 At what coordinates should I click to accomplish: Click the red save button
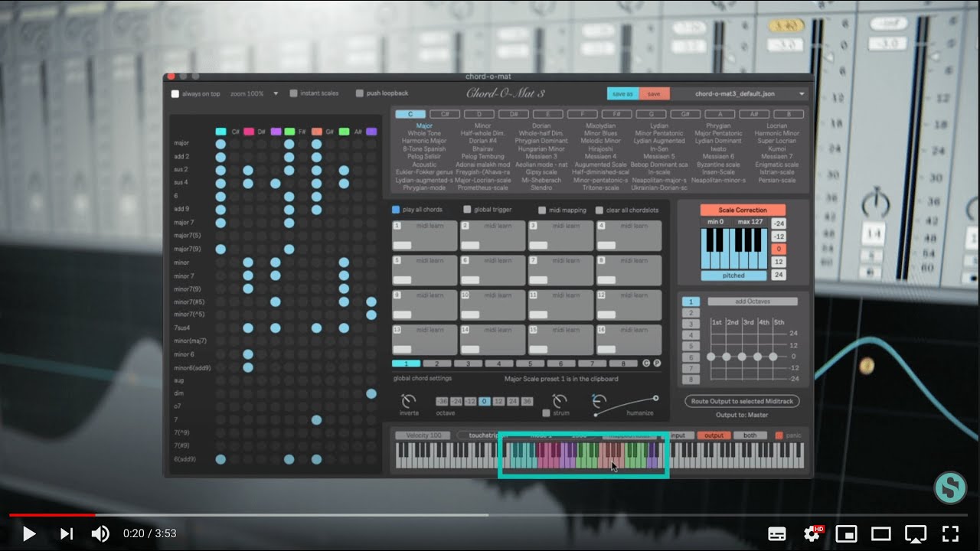pos(654,94)
